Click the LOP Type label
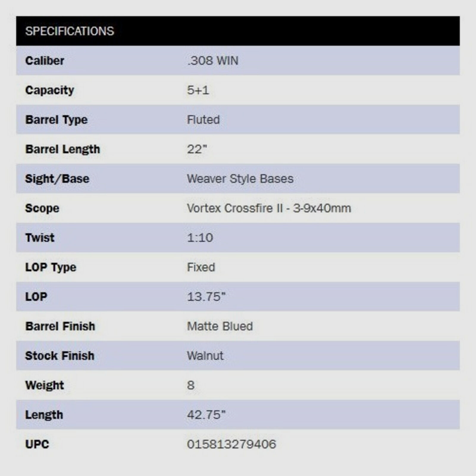Viewport: 476px width, 476px height. point(51,267)
